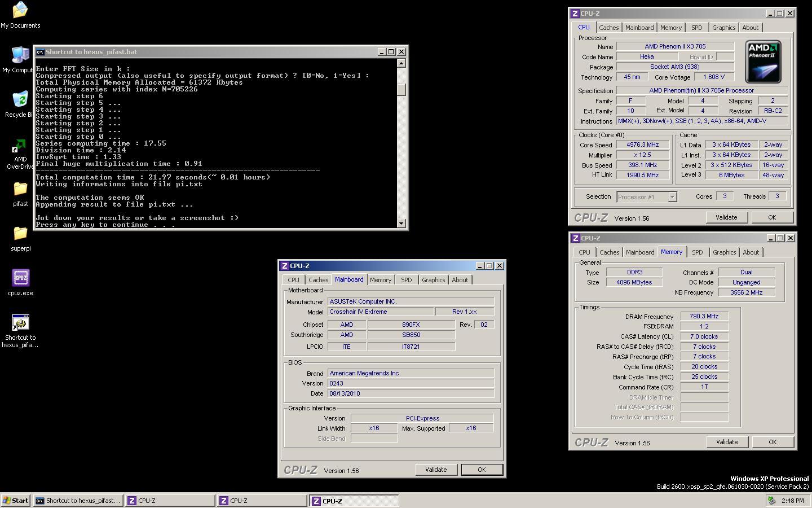Viewport: 812px width, 508px height.
Task: Click the NB Frequency 3556.2 MHz value
Action: (x=746, y=292)
